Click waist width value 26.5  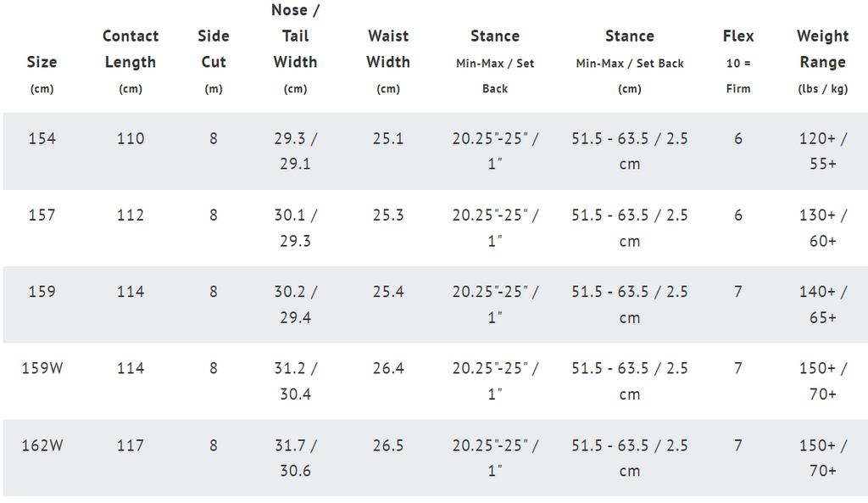pos(388,445)
